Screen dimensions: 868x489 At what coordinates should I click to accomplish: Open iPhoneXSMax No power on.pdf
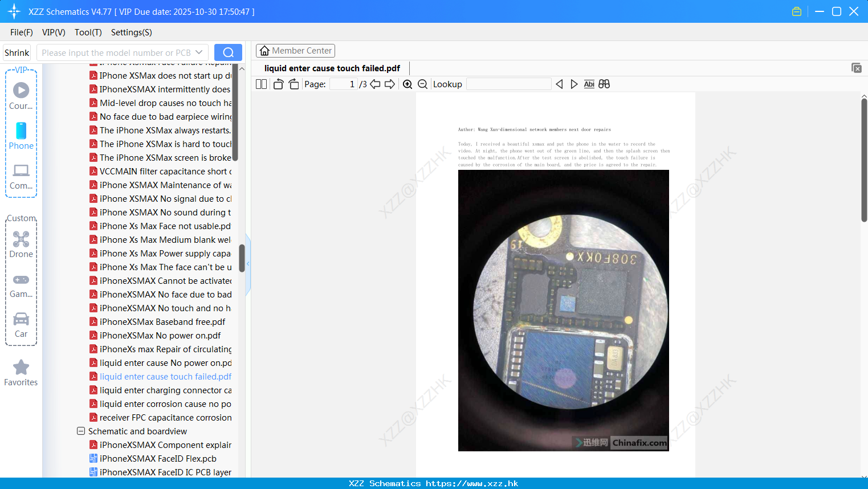point(156,336)
